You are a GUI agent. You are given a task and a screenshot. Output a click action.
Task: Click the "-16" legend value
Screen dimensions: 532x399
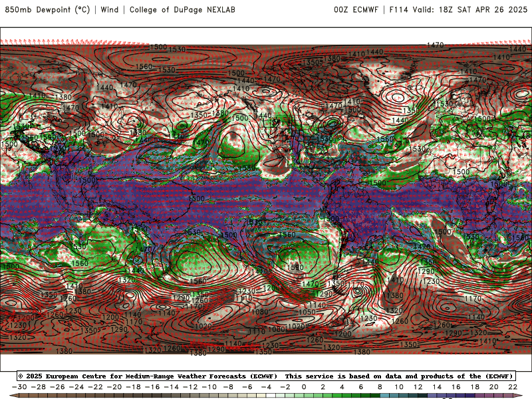pos(152,387)
